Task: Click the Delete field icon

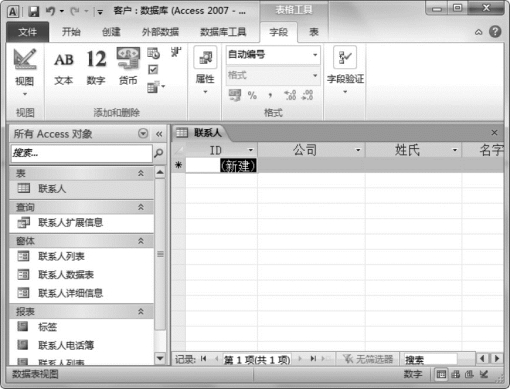Action: coord(176,52)
